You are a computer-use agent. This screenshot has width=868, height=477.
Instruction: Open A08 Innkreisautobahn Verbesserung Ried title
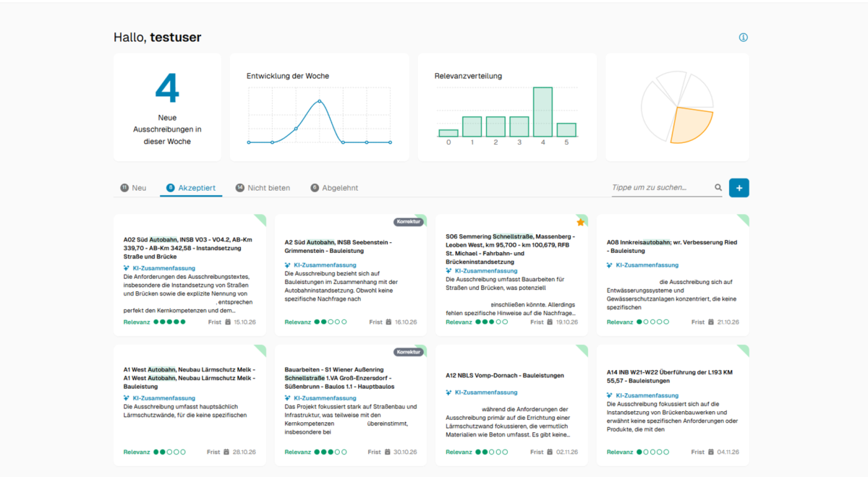point(672,246)
